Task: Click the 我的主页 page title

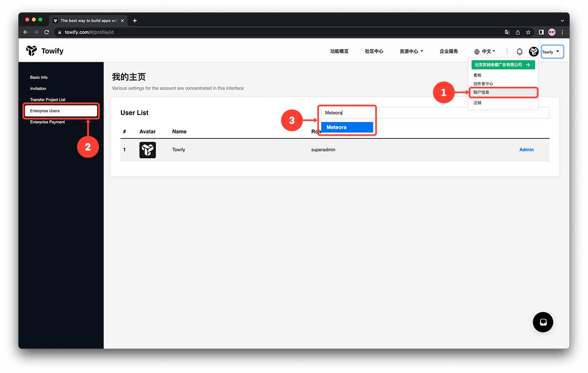Action: coord(129,77)
